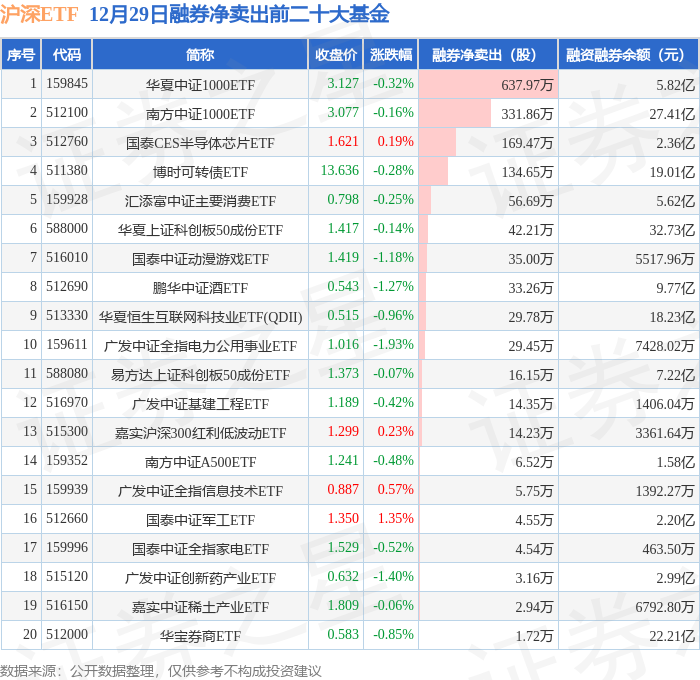Click the 1.35% change for 国泰中证军工ETF
Viewport: 700px width, 680px height.
click(x=396, y=518)
